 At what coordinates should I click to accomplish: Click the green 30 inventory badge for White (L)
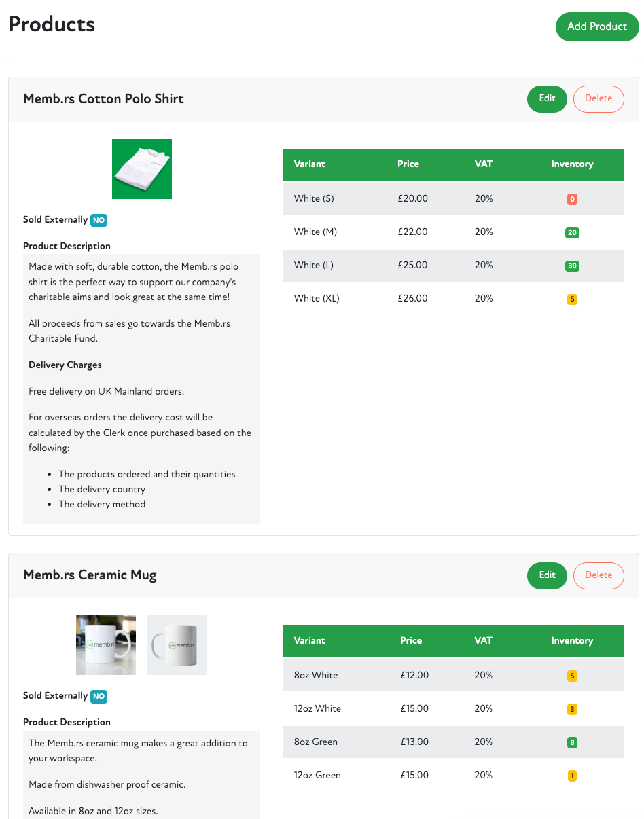[x=572, y=266]
